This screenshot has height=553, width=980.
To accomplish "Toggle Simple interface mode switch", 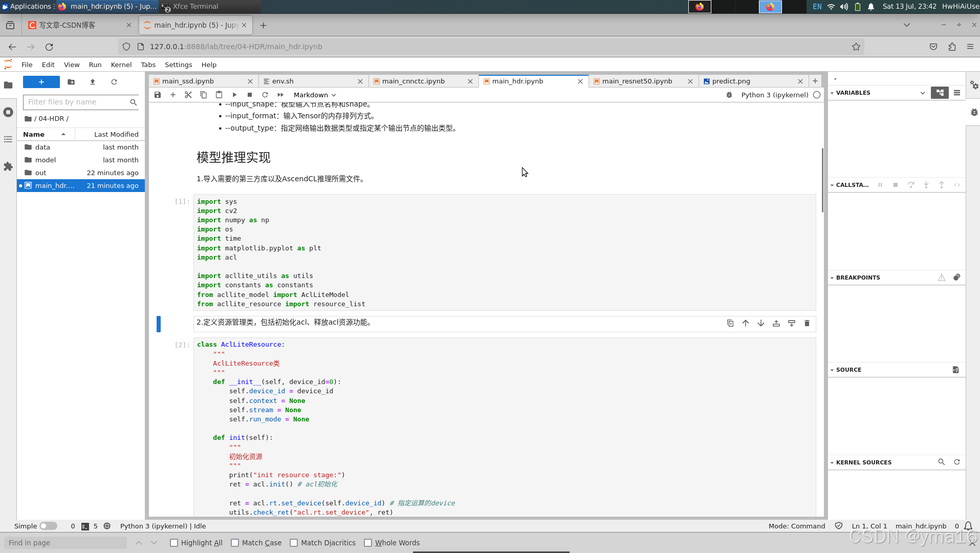I will (49, 526).
